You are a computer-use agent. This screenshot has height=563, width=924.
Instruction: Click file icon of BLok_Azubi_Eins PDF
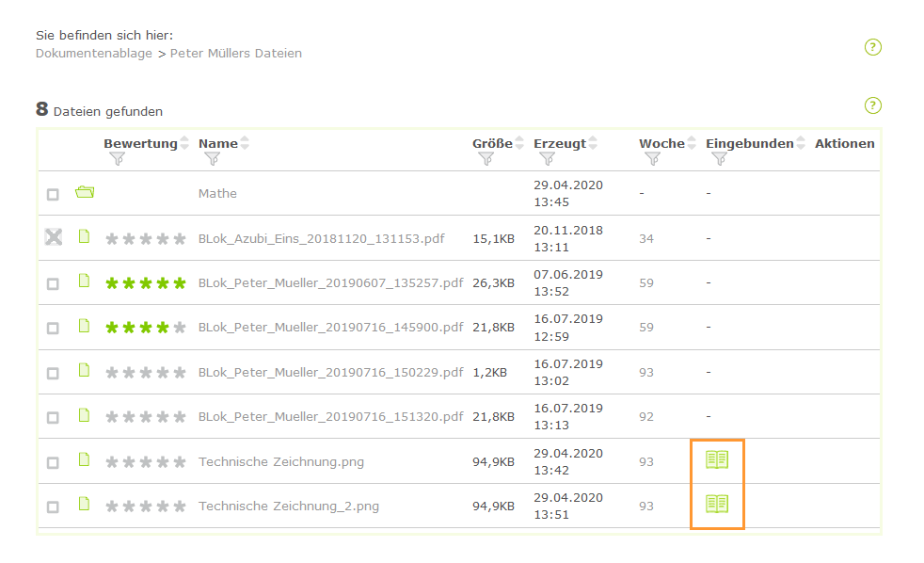pyautogui.click(x=84, y=237)
